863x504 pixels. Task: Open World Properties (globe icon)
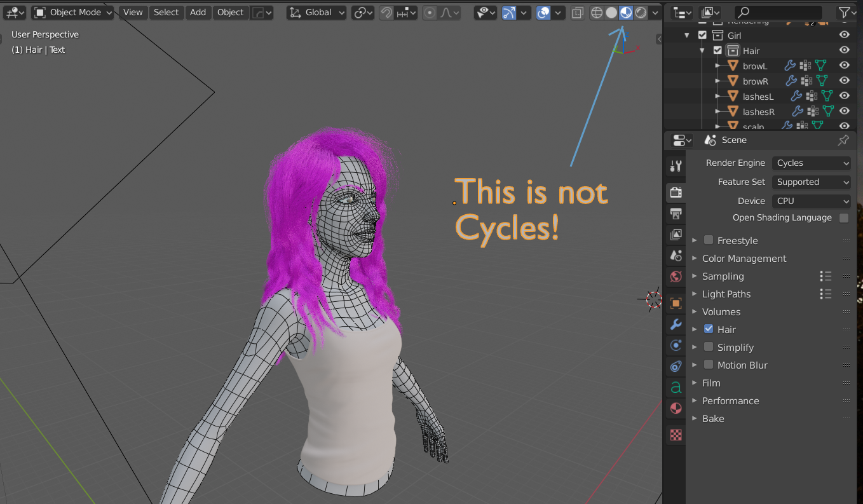675,276
